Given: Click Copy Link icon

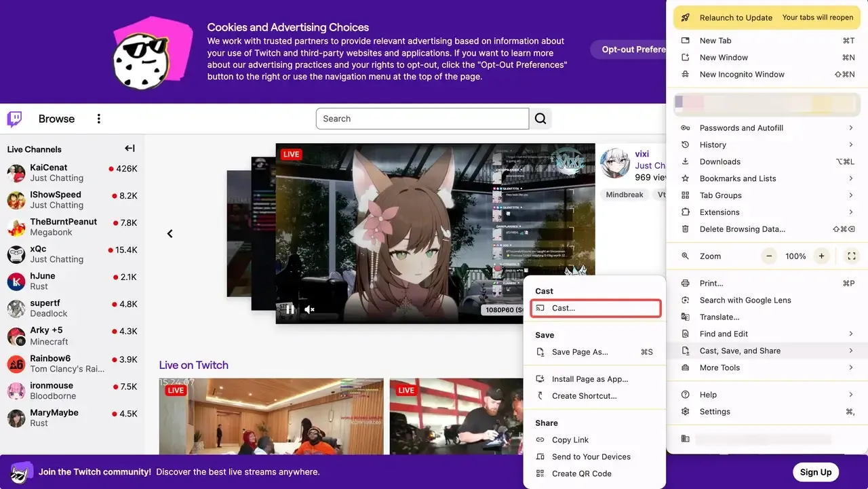Looking at the screenshot, I should [540, 440].
